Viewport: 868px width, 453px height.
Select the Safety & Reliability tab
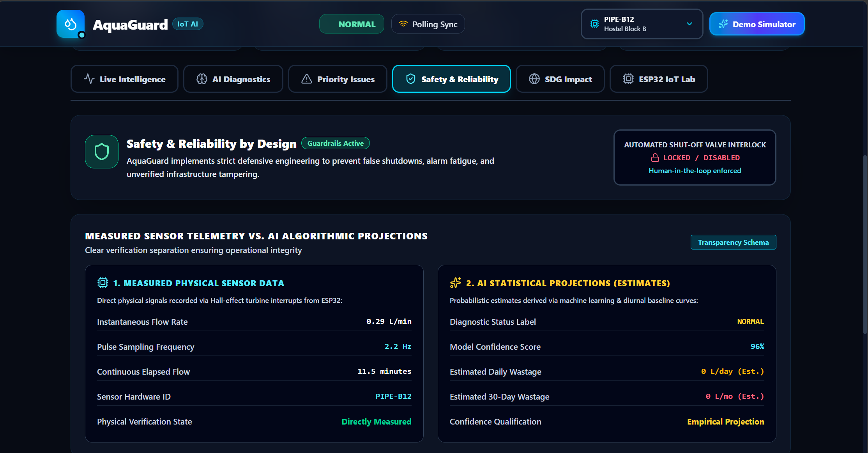point(451,79)
